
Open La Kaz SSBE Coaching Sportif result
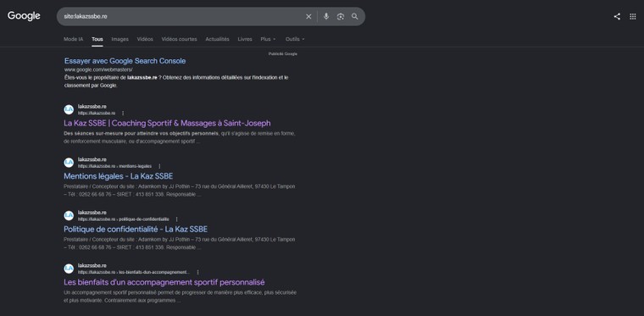[x=167, y=123]
